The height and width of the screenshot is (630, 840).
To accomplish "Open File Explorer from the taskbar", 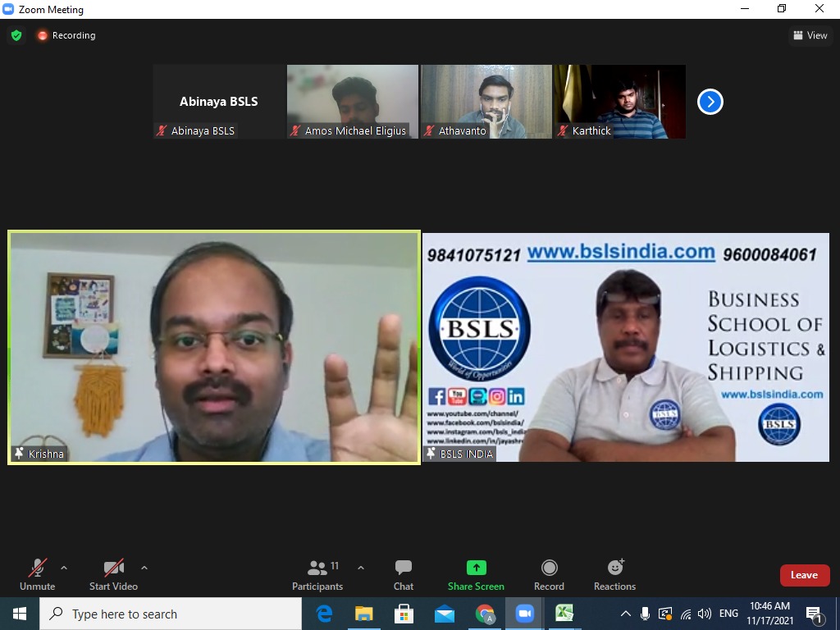I will click(x=363, y=614).
